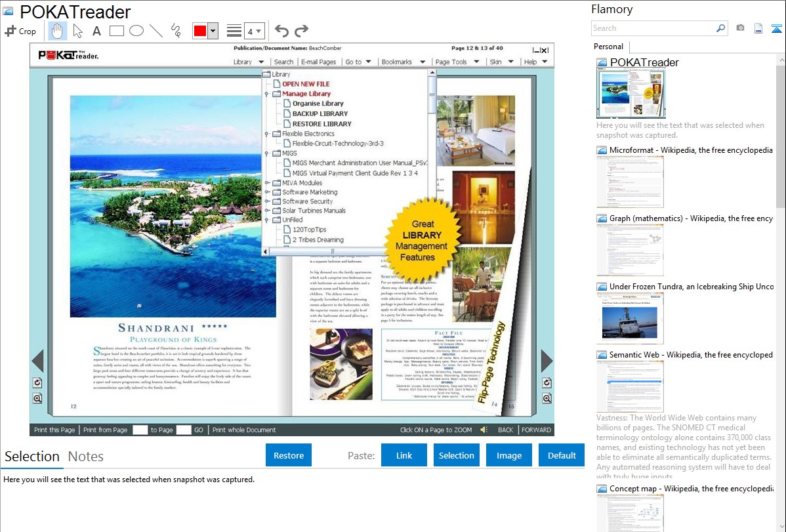Click the document page icon in Flamory
This screenshot has height=532, width=786.
coord(758,28)
